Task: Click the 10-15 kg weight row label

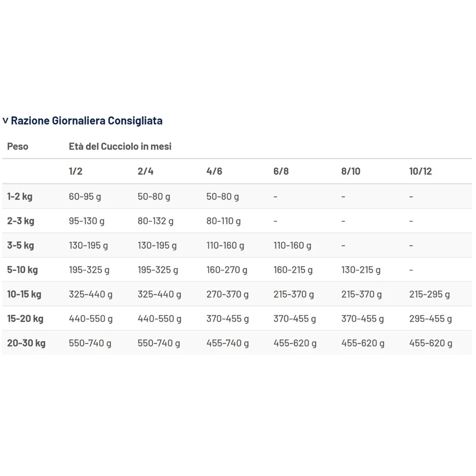Action: pyautogui.click(x=24, y=294)
